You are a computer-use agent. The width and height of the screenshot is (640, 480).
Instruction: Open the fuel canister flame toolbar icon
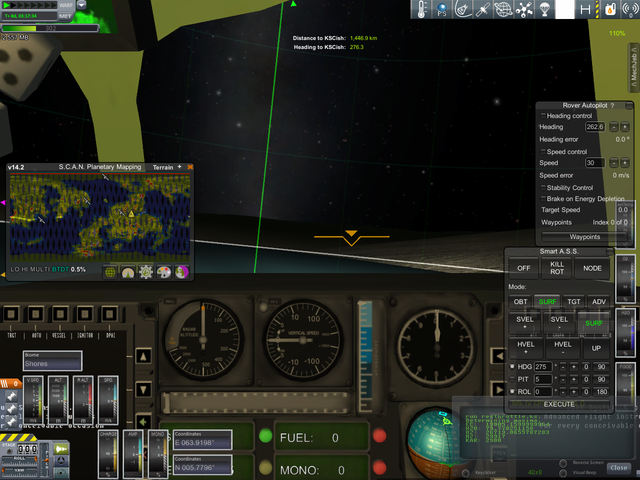pos(610,9)
